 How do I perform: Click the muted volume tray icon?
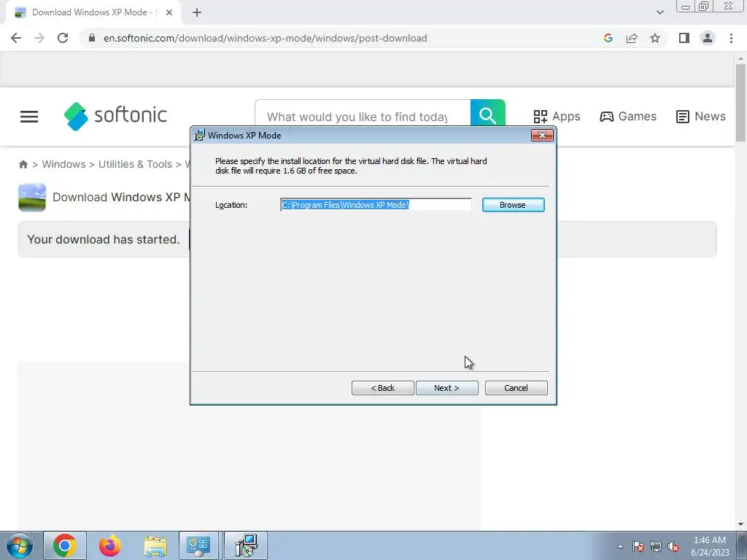[x=673, y=546]
